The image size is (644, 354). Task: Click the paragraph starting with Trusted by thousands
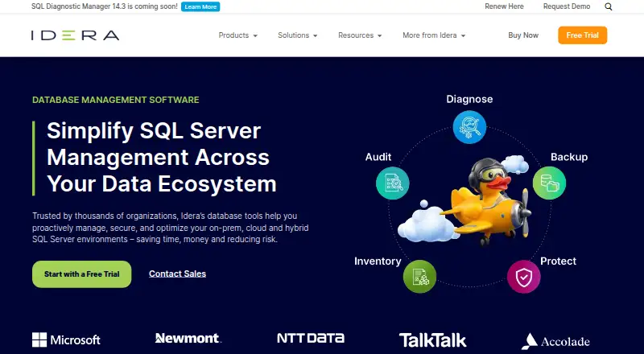click(x=171, y=228)
